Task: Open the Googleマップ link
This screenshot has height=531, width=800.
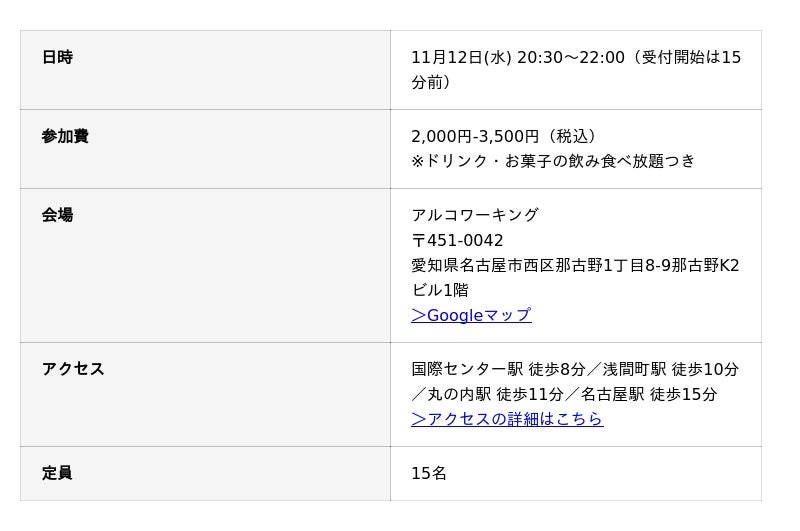Action: [x=471, y=315]
